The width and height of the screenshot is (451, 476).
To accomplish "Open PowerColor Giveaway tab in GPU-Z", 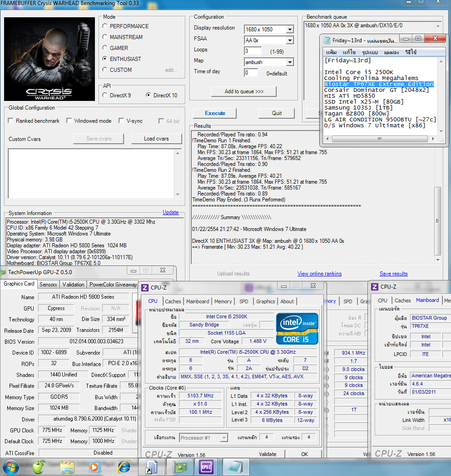I will click(x=113, y=285).
